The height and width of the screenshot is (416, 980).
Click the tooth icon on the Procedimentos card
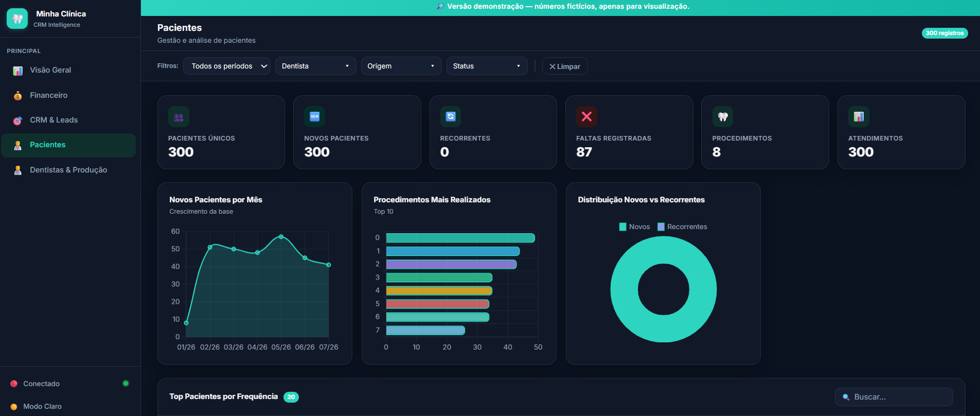coord(723,117)
